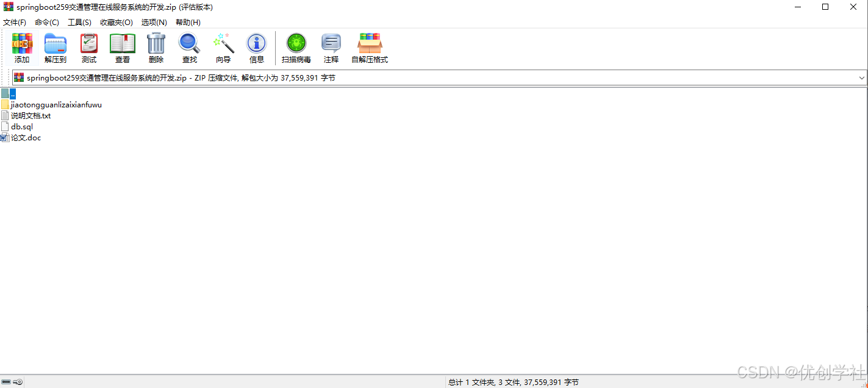Open the 选项 (Options) menu
This screenshot has height=388, width=868.
click(x=154, y=22)
